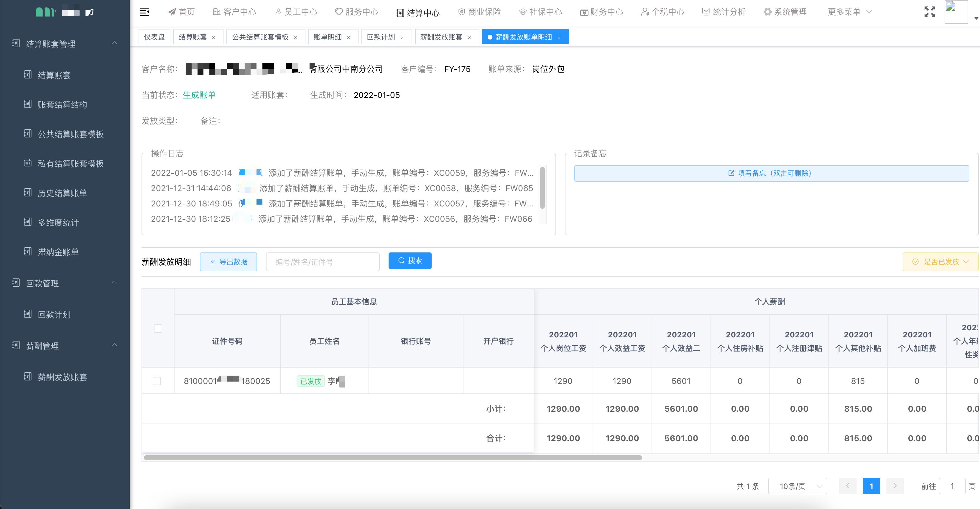Open 多维度统计 in the sidebar

[x=58, y=223]
